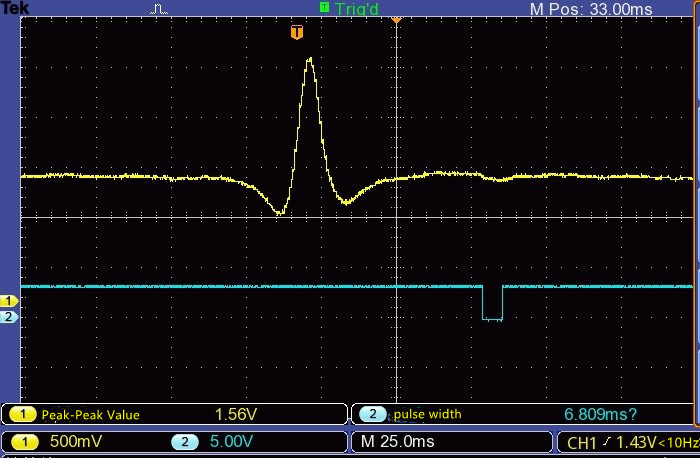Click the pulse width label
This screenshot has height=458, width=700.
427,414
